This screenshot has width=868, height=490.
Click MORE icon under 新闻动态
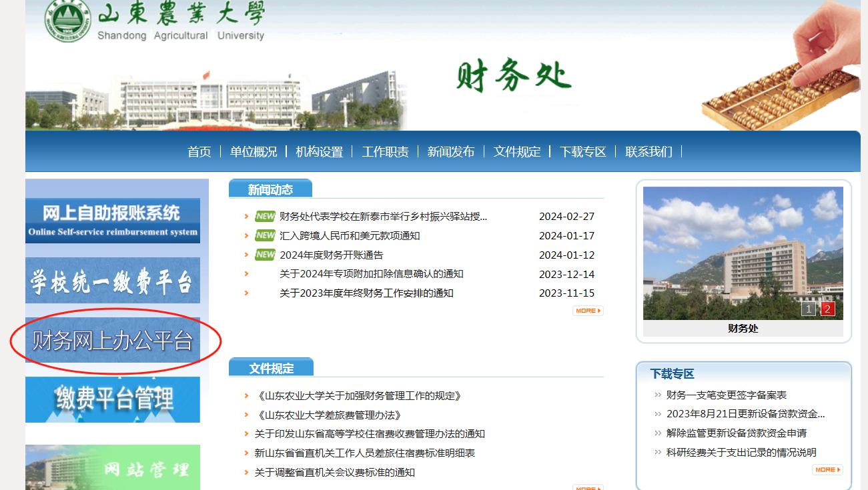click(x=587, y=311)
